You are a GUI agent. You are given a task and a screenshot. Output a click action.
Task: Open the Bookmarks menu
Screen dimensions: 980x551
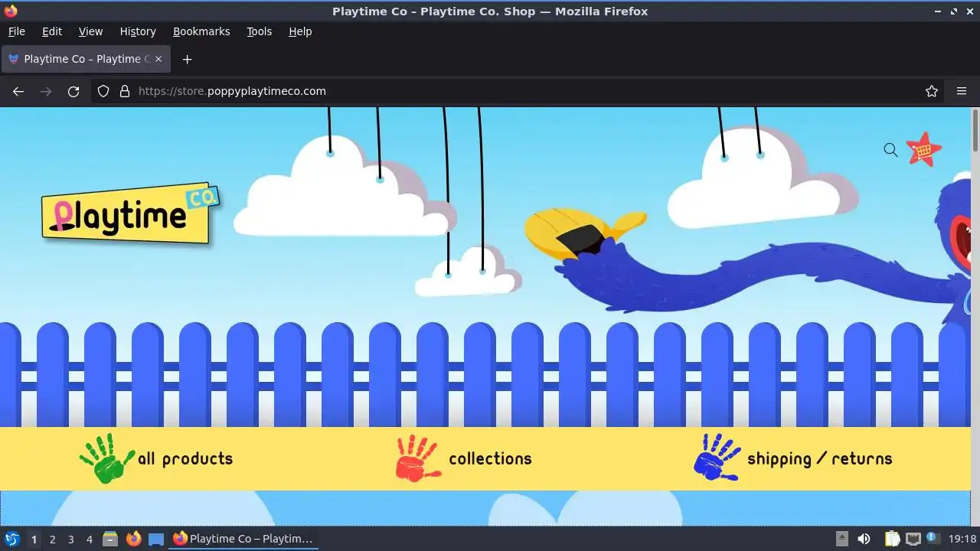(x=201, y=31)
